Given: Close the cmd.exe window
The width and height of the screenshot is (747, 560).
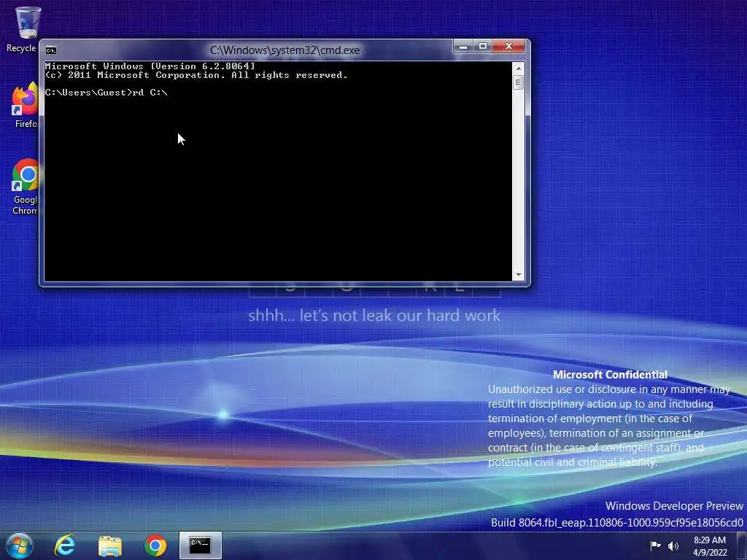Looking at the screenshot, I should 508,46.
